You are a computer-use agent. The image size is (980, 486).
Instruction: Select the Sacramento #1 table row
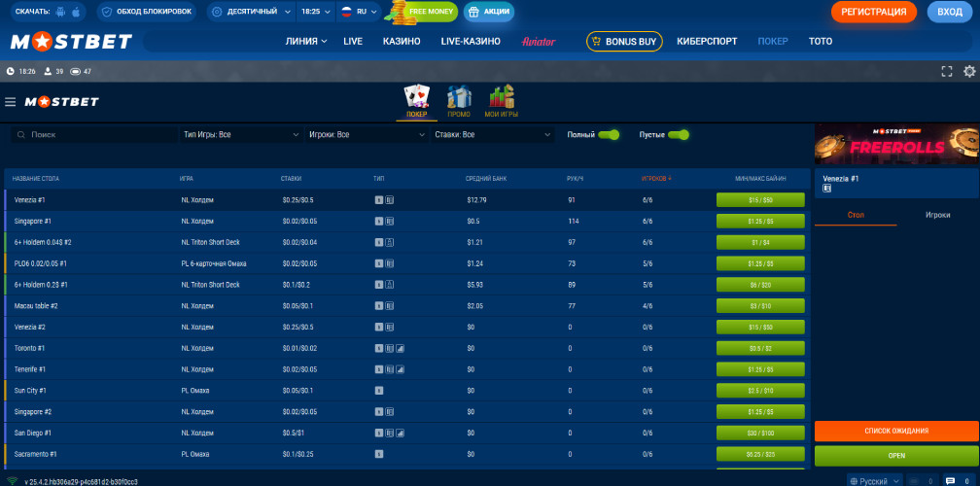click(x=406, y=455)
